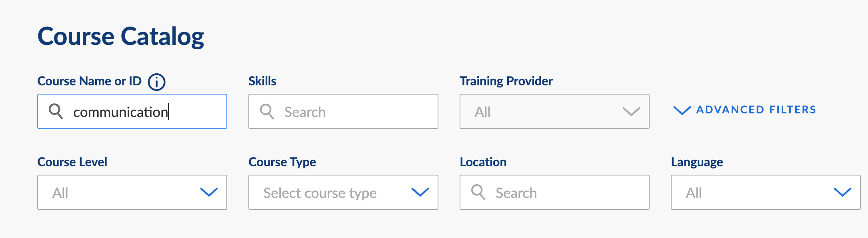Open the Course Level 'All' dropdown
Viewport: 868px width, 238px height.
tap(132, 192)
